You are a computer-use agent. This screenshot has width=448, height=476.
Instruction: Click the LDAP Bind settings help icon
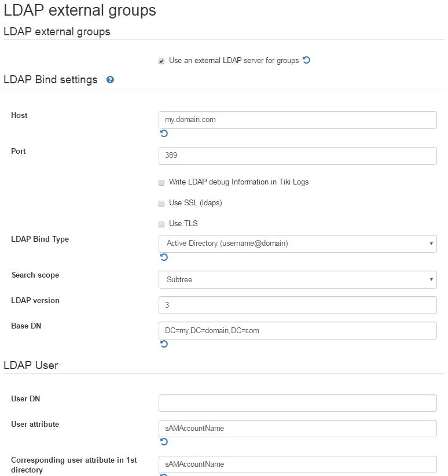[110, 80]
